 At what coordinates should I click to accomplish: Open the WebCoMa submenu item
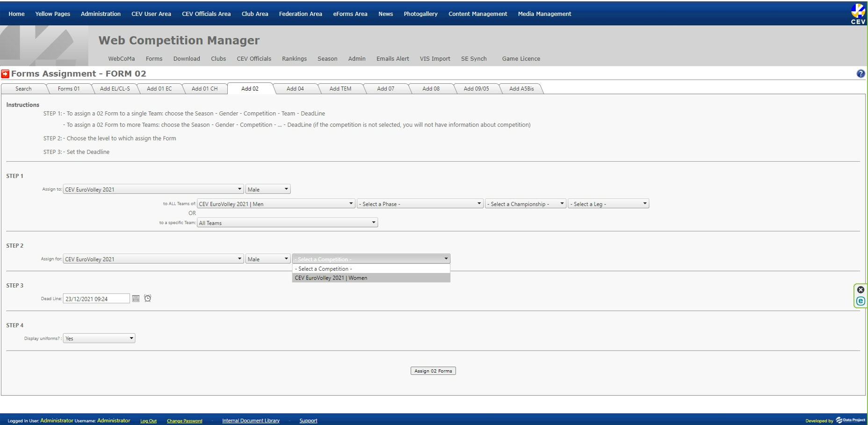point(122,59)
